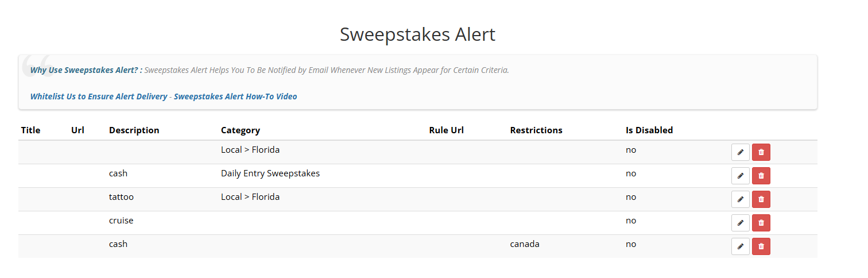Screen dimensions: 868x278
Task: Click the canada restriction cell
Action: (524, 244)
